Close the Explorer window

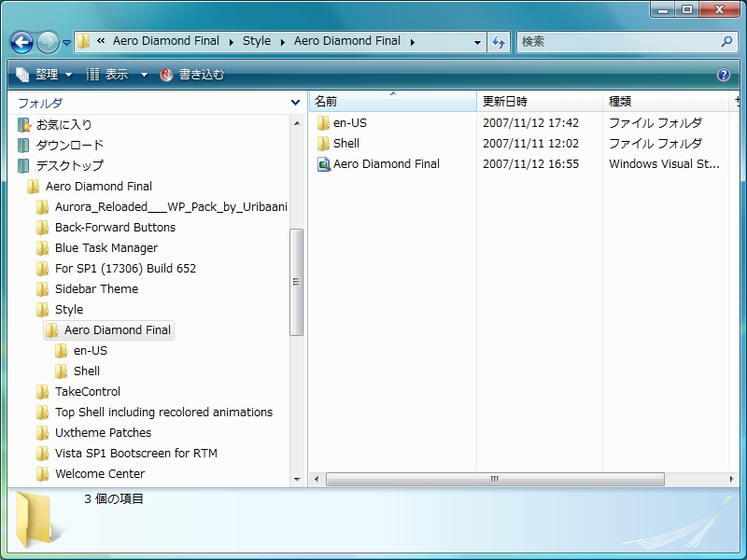click(x=720, y=10)
